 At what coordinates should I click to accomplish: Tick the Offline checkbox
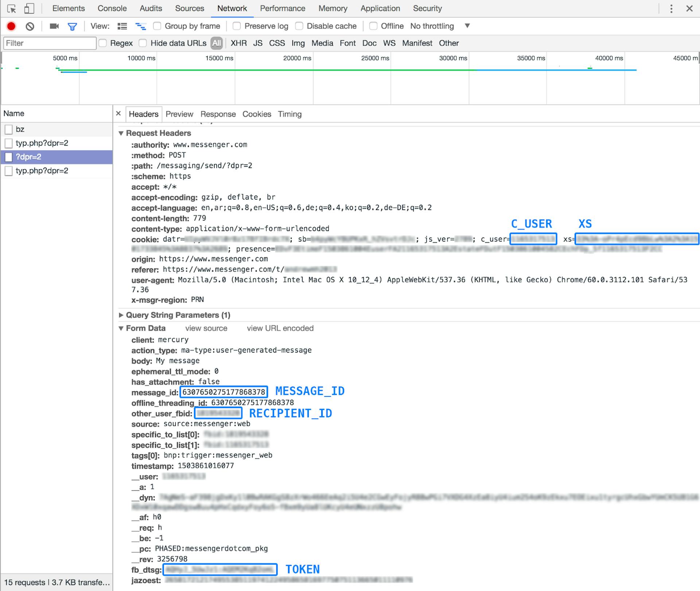[x=373, y=26]
